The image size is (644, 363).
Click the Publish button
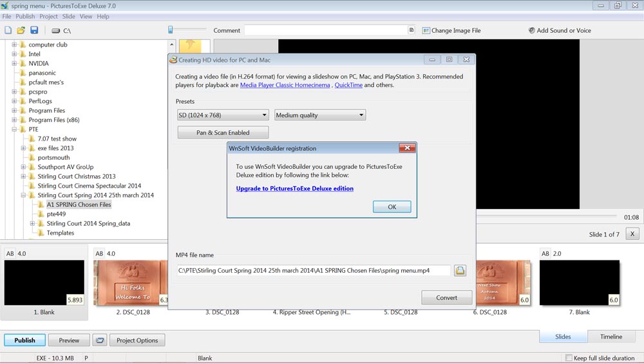click(x=24, y=340)
